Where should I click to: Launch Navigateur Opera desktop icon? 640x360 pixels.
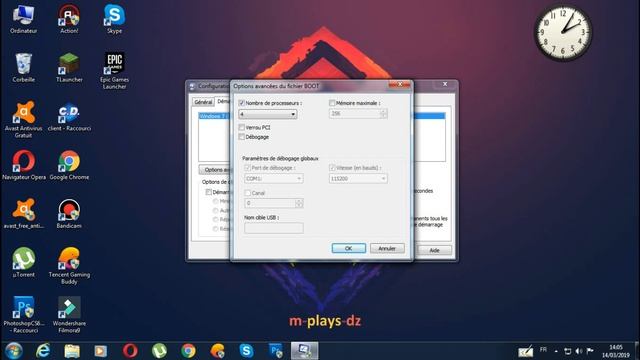click(x=24, y=165)
